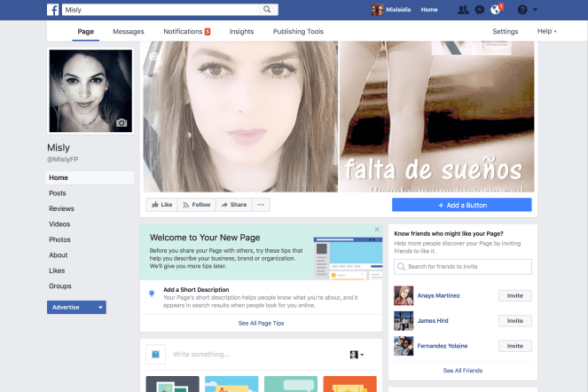Screen dimensions: 588x392
Task: Select Reviews in the left sidebar
Action: click(x=61, y=208)
